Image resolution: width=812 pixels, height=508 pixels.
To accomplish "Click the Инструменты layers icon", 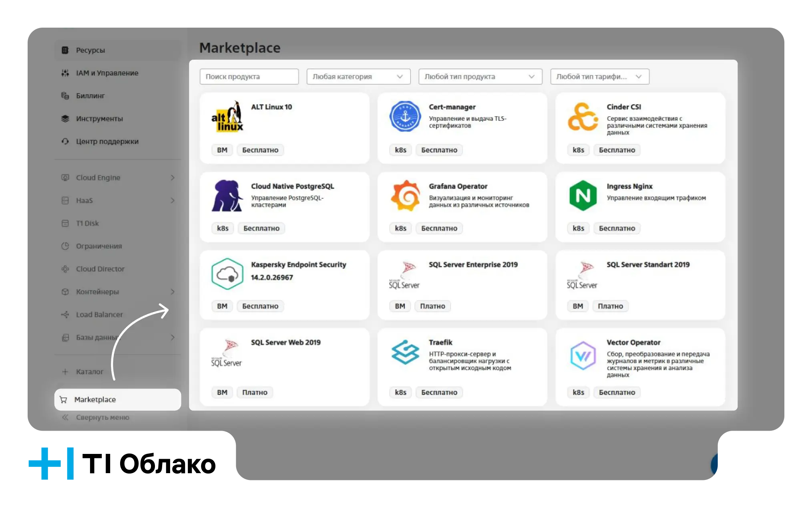I will point(65,119).
